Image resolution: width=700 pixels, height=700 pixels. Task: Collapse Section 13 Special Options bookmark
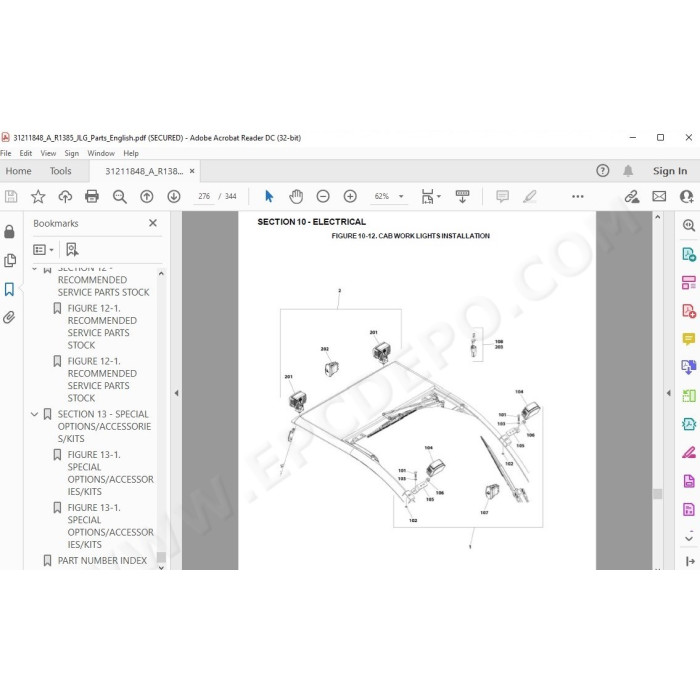click(x=34, y=414)
